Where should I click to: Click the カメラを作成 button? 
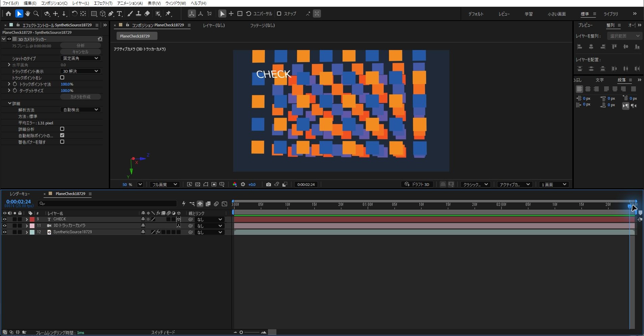pos(80,97)
